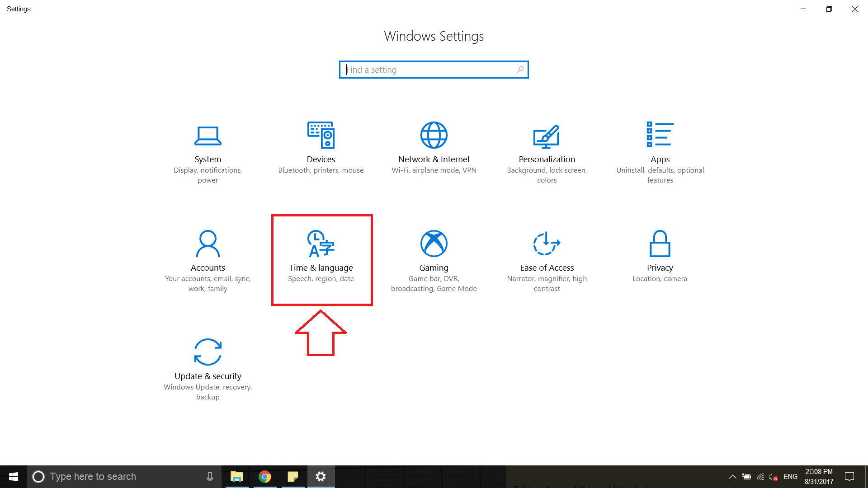Open Personalization settings
Viewport: 868px width, 488px height.
pos(547,149)
